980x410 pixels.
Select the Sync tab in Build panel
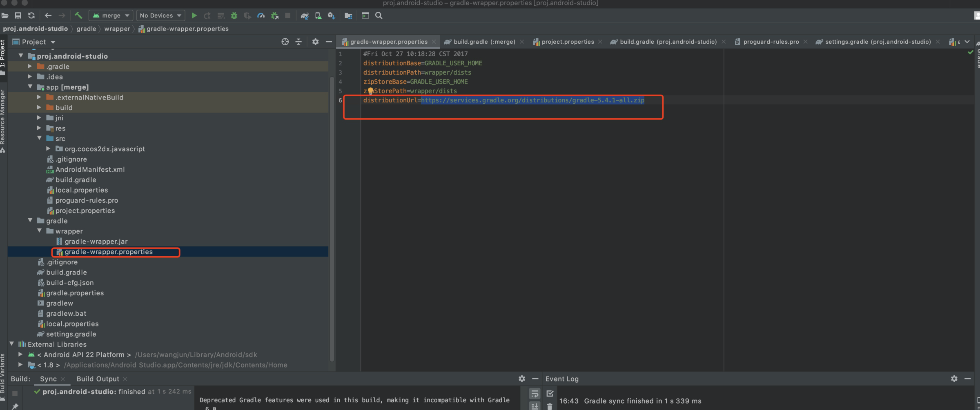tap(48, 379)
